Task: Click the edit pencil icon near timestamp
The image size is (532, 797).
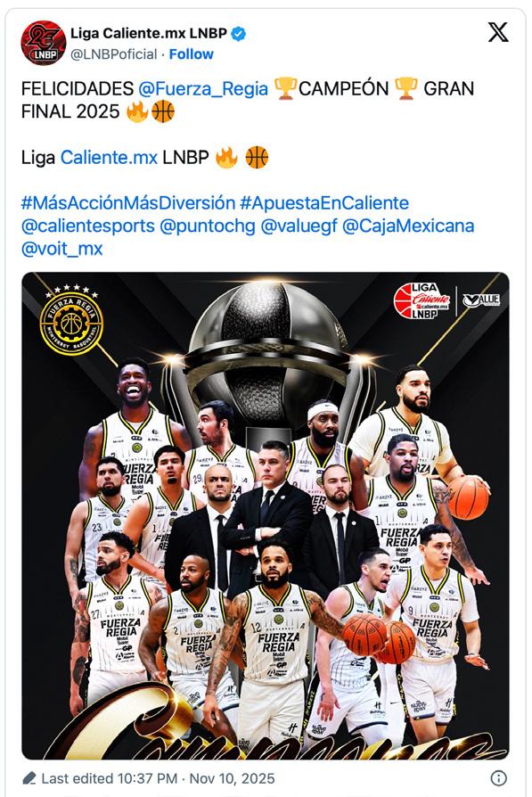Action: pos(29,778)
